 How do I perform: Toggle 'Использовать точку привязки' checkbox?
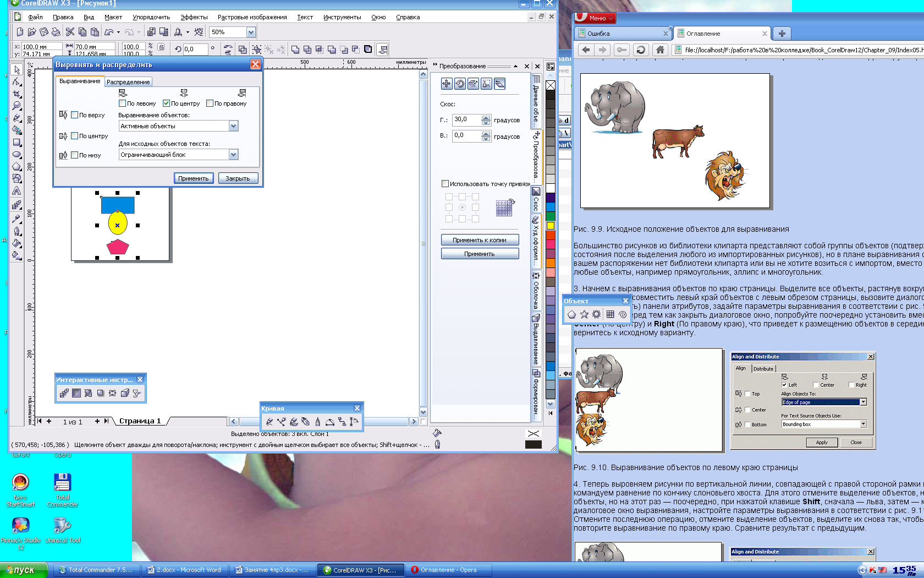446,184
